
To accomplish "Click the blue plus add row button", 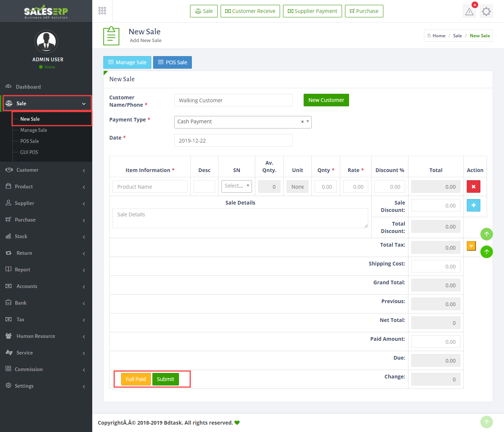I will point(473,205).
